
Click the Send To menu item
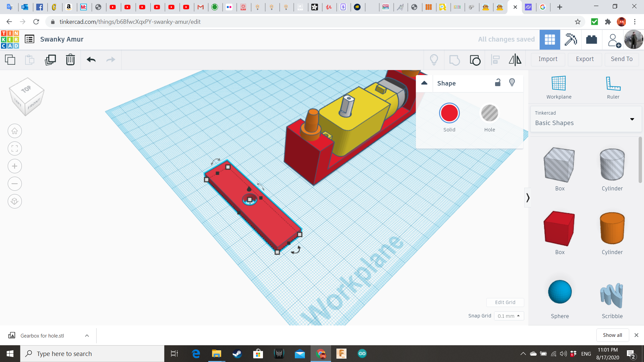[622, 59]
